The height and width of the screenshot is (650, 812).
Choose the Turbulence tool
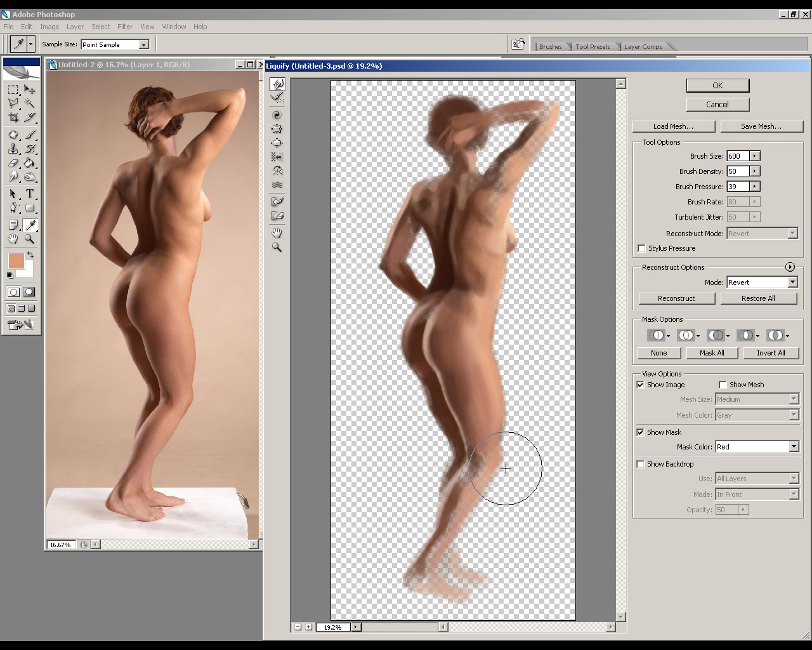pyautogui.click(x=277, y=185)
